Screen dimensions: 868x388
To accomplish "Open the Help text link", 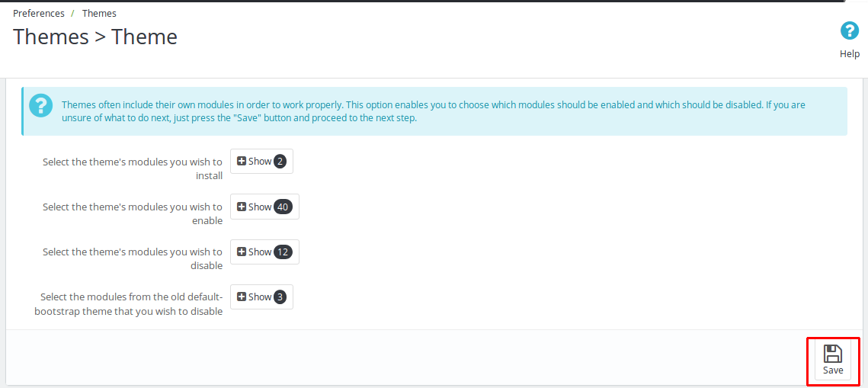I will point(850,53).
